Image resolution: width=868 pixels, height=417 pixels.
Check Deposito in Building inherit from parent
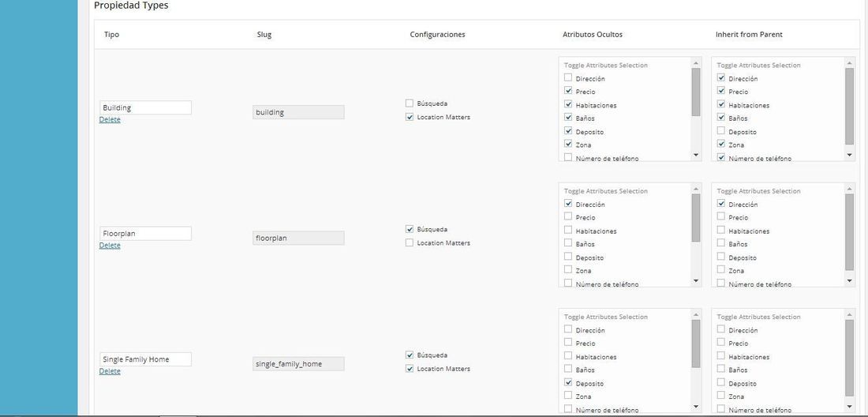(x=720, y=131)
